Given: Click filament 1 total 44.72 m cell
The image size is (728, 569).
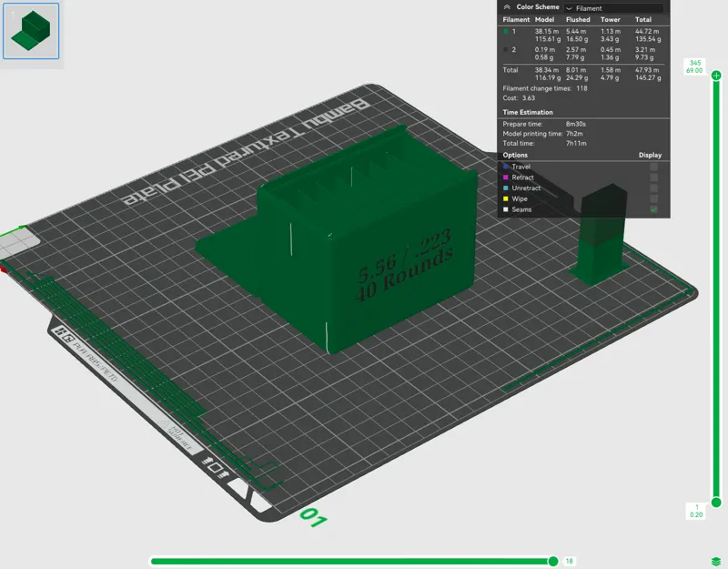Looking at the screenshot, I should 647,32.
